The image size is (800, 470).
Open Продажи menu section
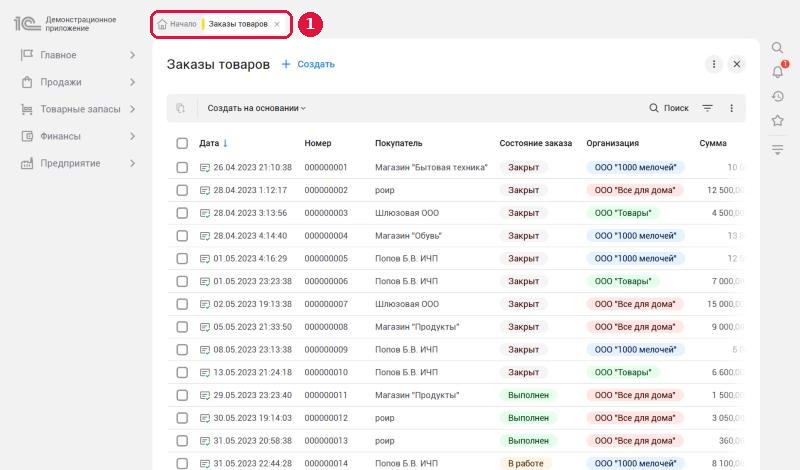pos(61,82)
